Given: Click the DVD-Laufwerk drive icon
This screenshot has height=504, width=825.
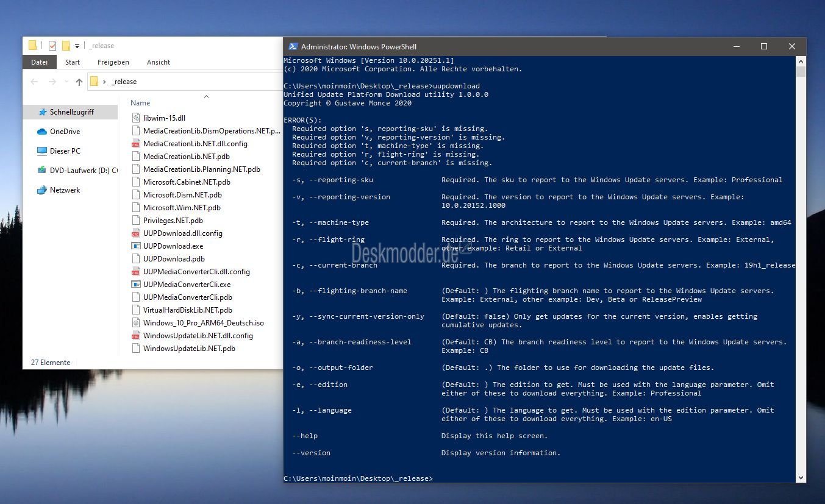Looking at the screenshot, I should point(42,170).
